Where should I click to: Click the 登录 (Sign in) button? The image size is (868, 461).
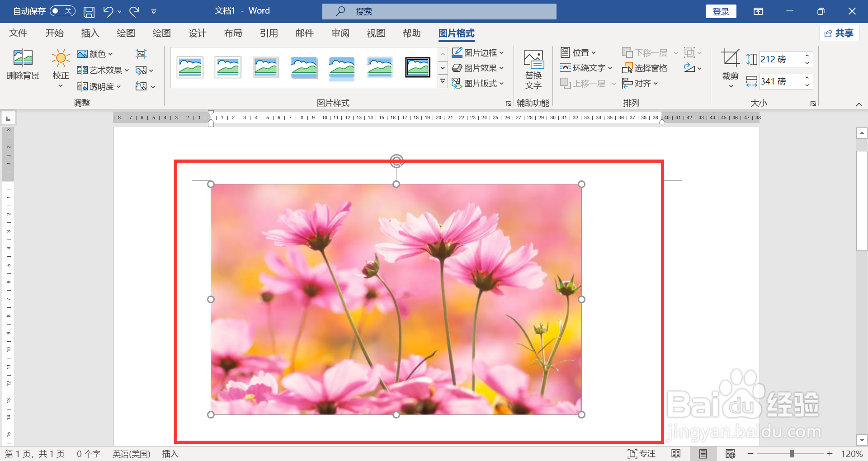point(721,11)
